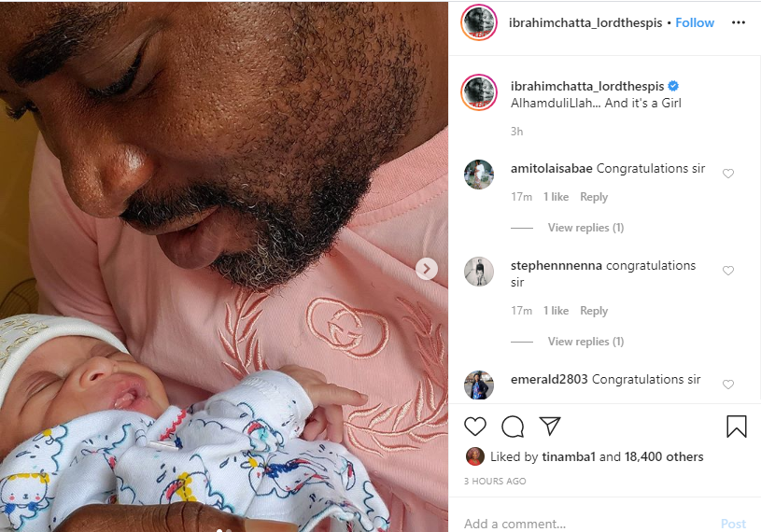Image resolution: width=761 pixels, height=532 pixels.
Task: Expand replies under amitolaisabae's comment
Action: point(585,228)
